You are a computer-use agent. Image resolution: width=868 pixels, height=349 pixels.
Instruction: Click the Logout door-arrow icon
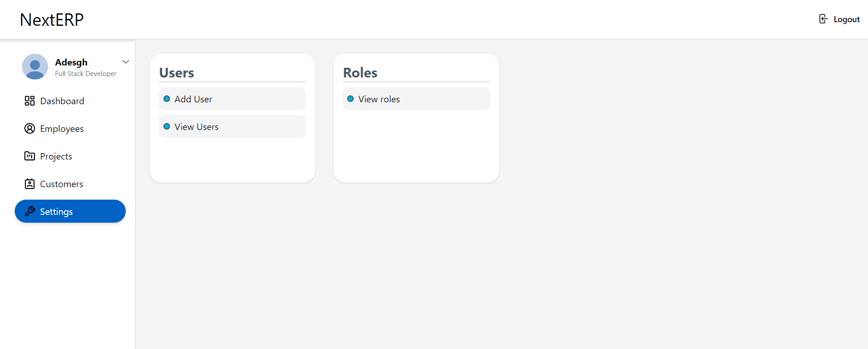pos(823,19)
